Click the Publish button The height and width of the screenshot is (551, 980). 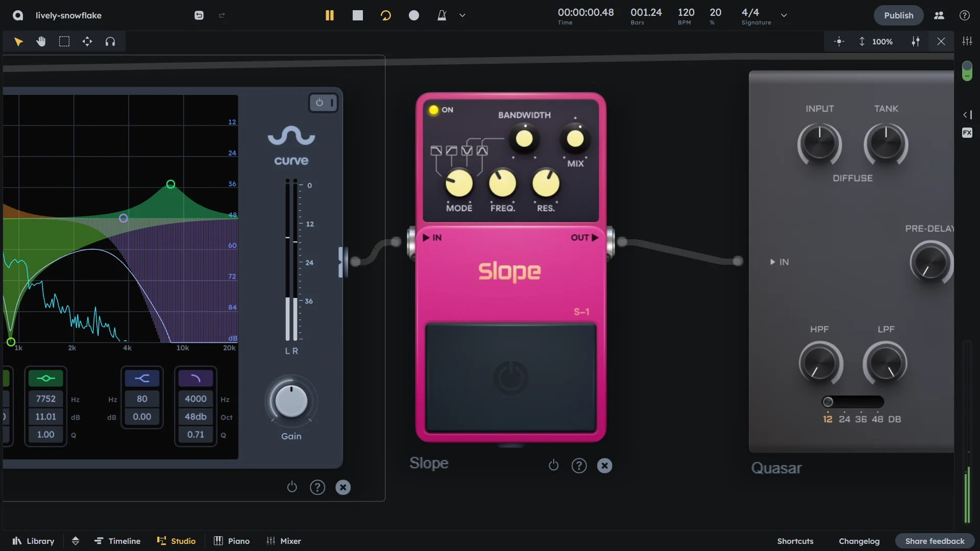[x=898, y=15]
